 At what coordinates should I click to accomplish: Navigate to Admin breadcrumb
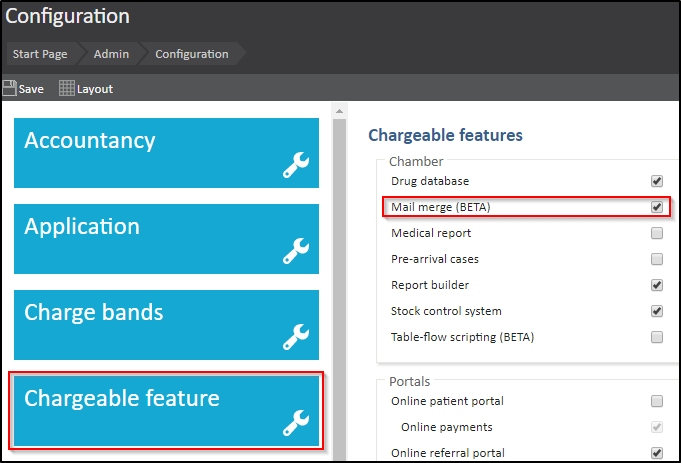(110, 54)
